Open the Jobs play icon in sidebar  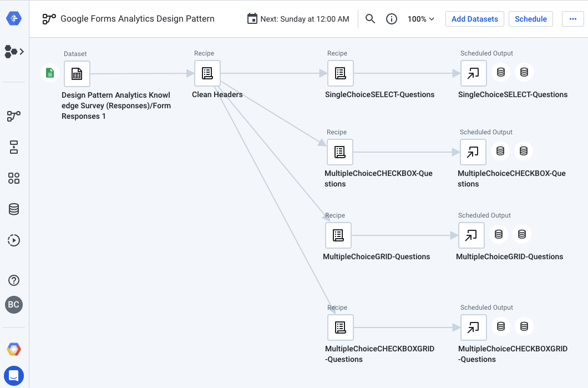click(x=14, y=240)
